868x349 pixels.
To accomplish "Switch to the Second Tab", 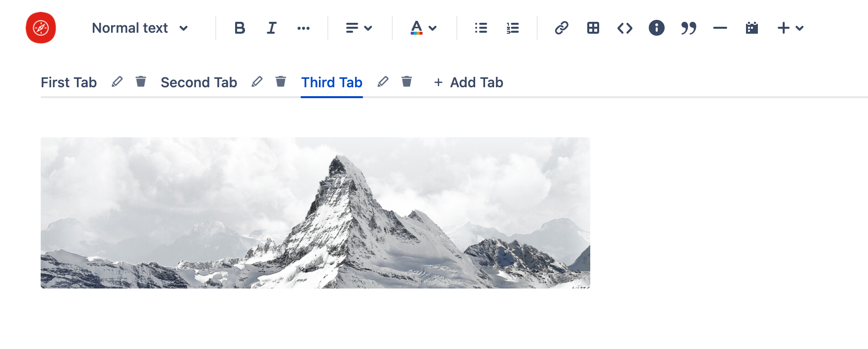I will pos(199,82).
